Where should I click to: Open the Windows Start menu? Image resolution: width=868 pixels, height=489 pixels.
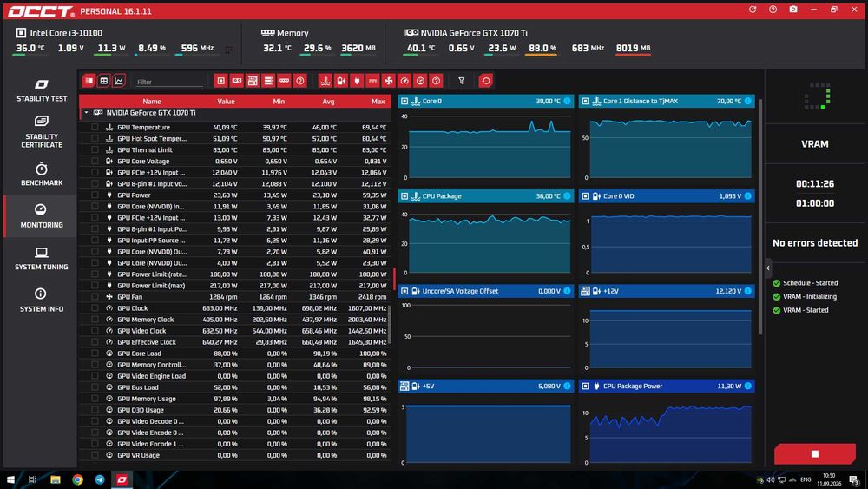tap(10, 479)
